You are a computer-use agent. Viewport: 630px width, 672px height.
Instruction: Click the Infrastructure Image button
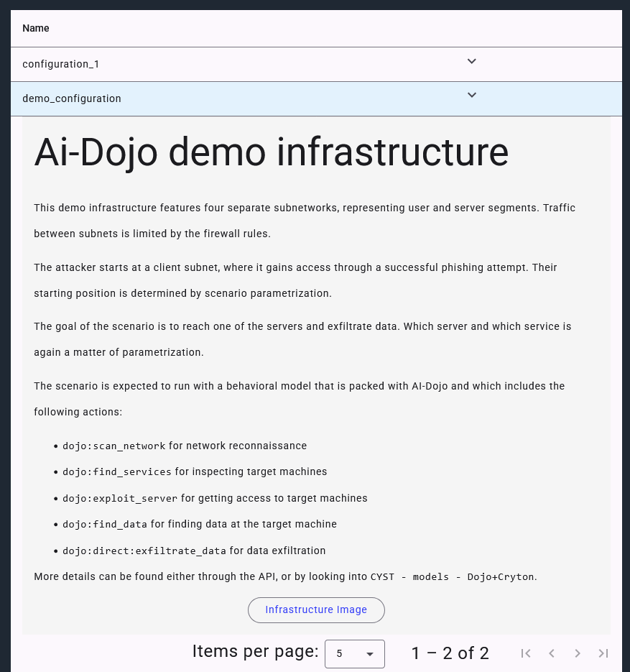point(316,610)
